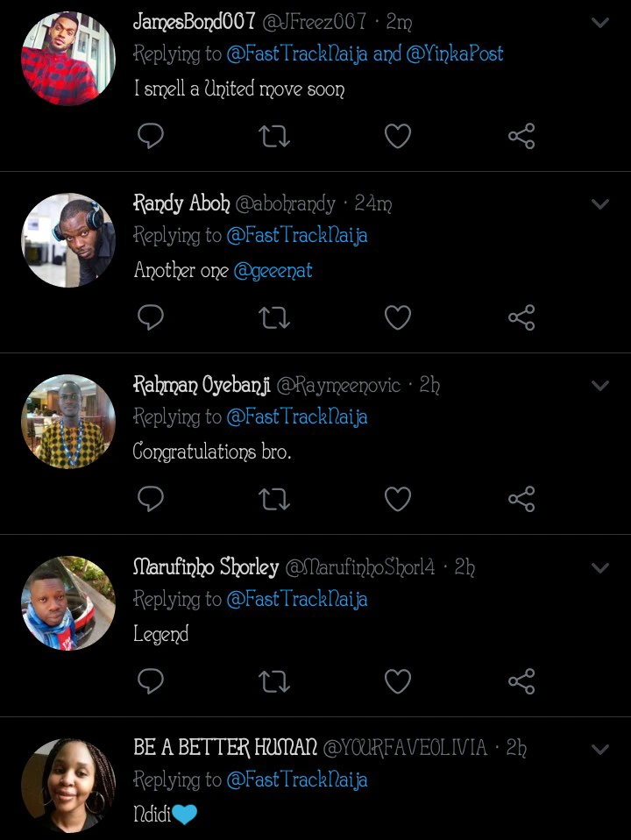Screen dimensions: 631x840
Task: Open dropdown arrow on BE A BETTER HUMAN tweet
Action: 600,750
